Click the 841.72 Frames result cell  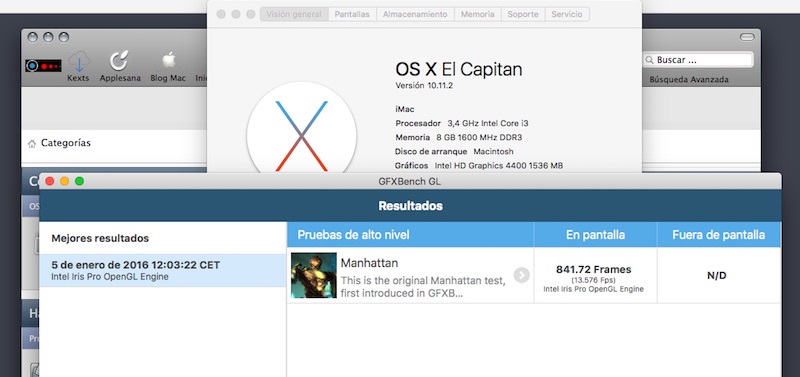coord(595,276)
